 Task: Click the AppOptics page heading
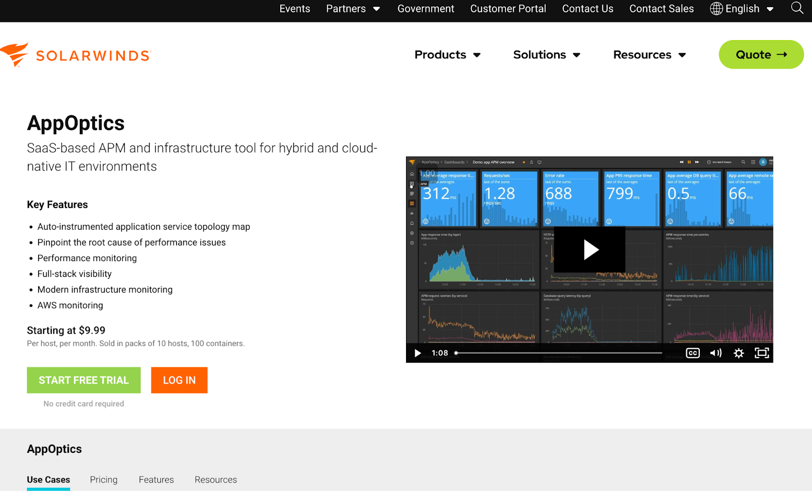pos(76,123)
